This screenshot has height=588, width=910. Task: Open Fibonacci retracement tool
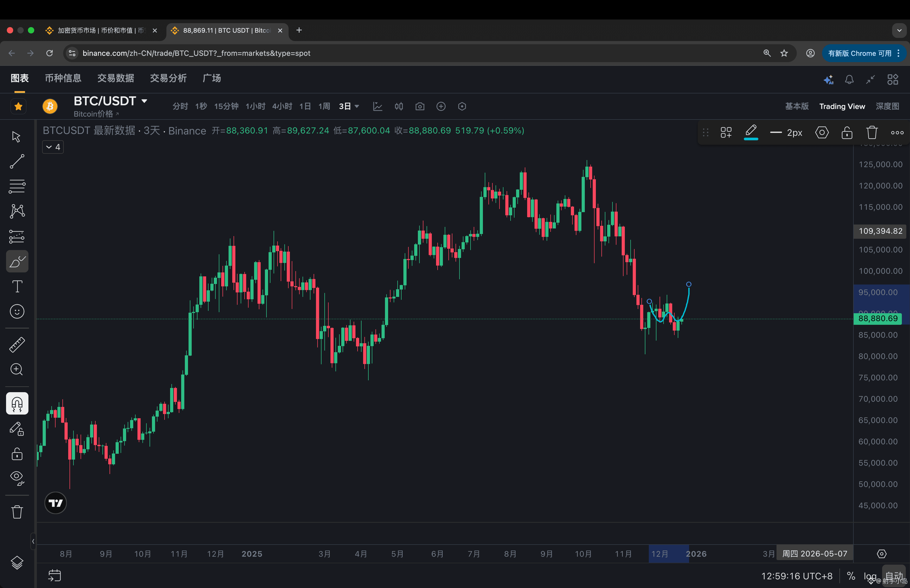[17, 186]
